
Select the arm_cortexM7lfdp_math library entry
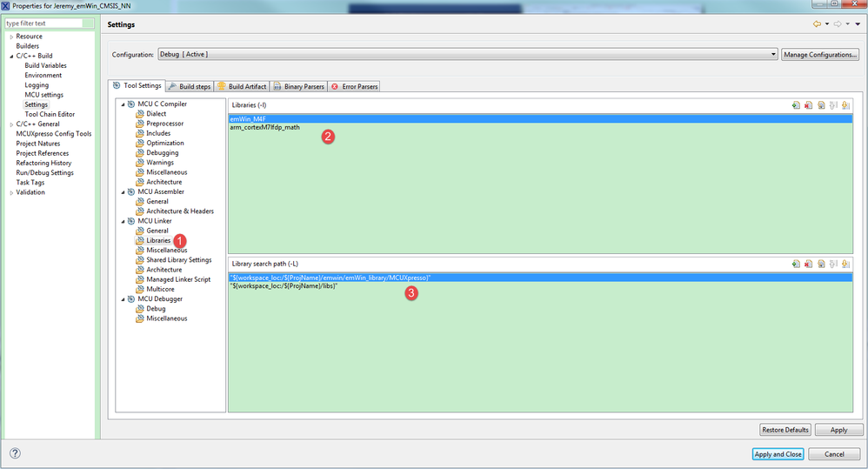point(540,127)
